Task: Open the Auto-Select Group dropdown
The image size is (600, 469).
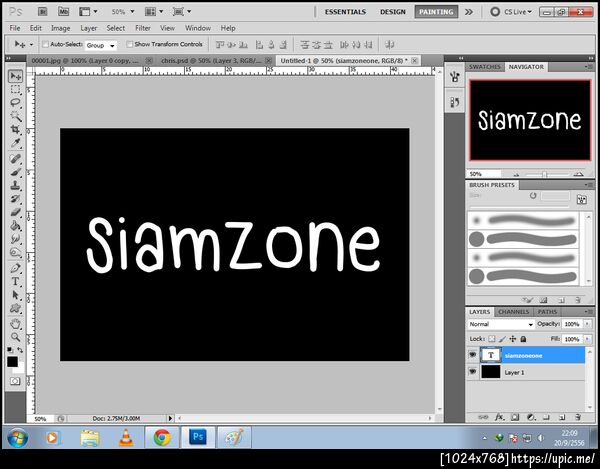Action: point(100,46)
